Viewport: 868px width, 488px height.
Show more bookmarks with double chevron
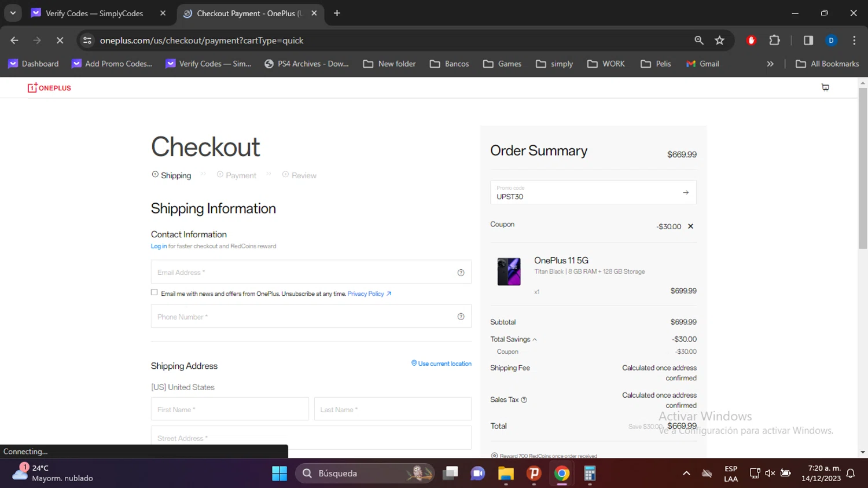pos(770,64)
